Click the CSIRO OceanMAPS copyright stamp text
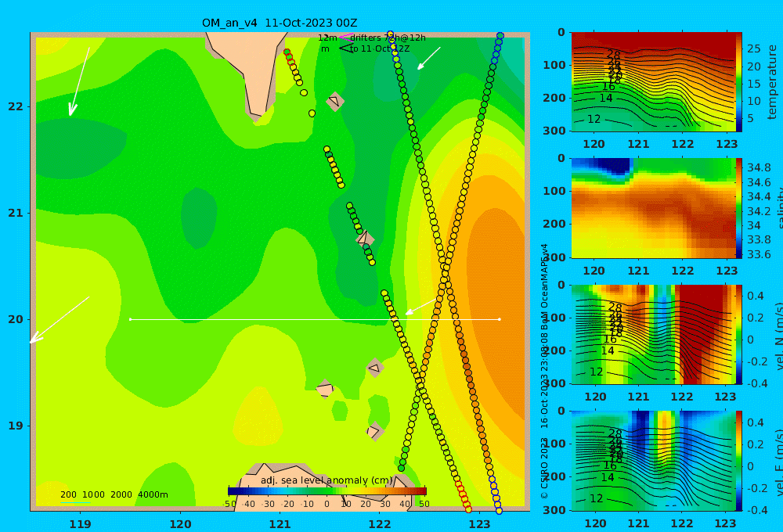The height and width of the screenshot is (532, 783). pyautogui.click(x=544, y=371)
